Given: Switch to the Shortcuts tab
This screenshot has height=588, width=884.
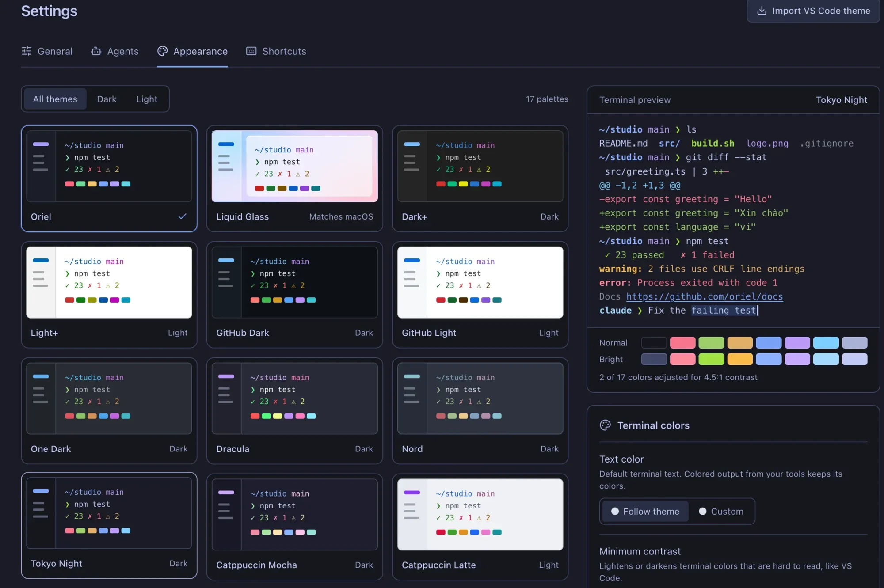Looking at the screenshot, I should (276, 51).
